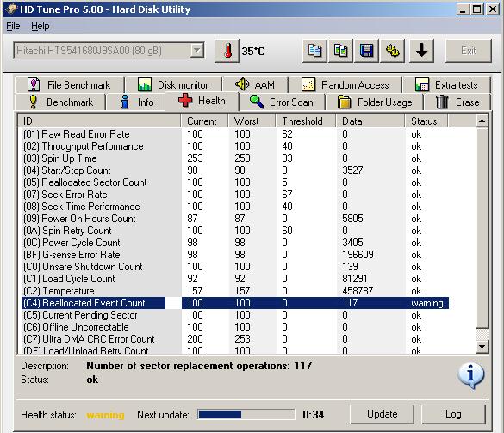Select the Health tab
The height and width of the screenshot is (433, 504).
coord(202,101)
